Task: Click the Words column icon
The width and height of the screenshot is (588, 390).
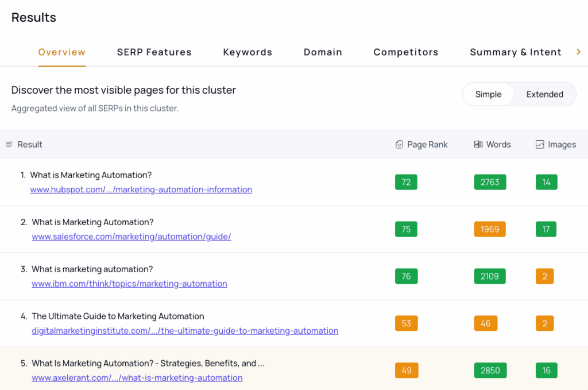Action: [x=478, y=145]
